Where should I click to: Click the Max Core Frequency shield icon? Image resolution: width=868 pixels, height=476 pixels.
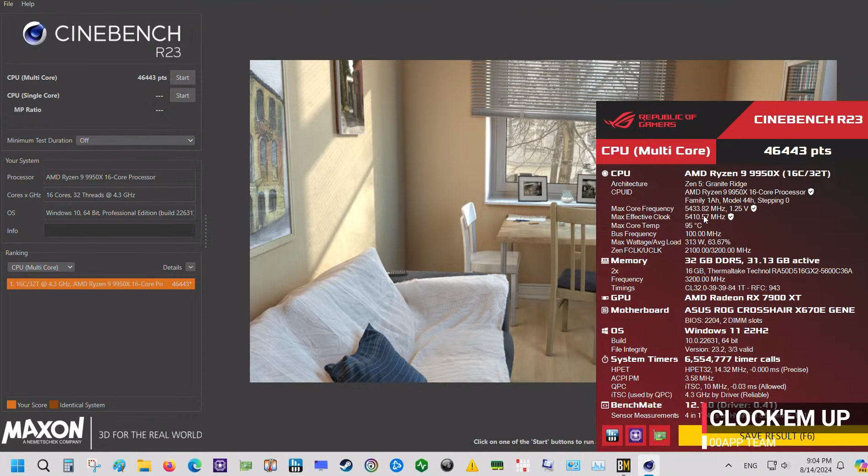point(754,208)
